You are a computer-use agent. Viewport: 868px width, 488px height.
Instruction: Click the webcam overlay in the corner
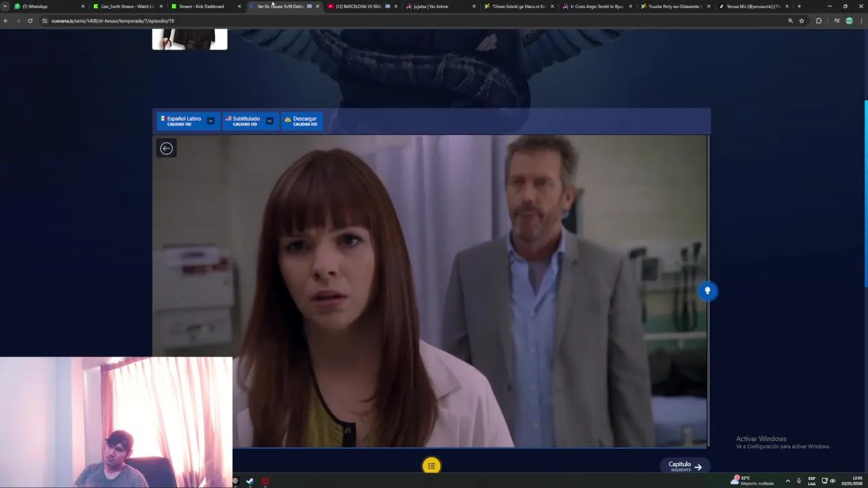click(x=116, y=422)
